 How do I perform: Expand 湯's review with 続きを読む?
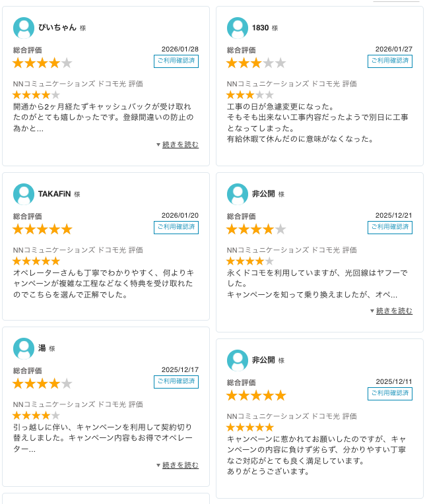[x=180, y=465]
